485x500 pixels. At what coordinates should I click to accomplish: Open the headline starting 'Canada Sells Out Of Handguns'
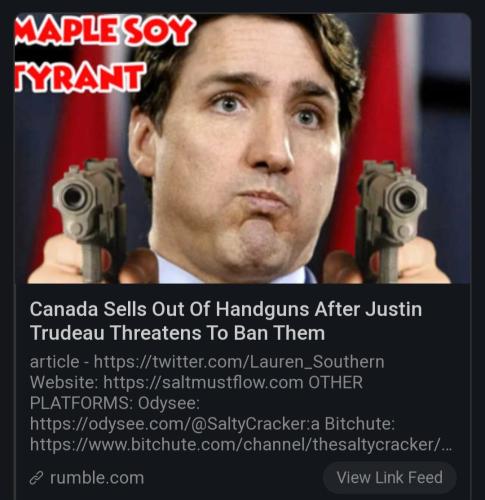click(x=226, y=321)
